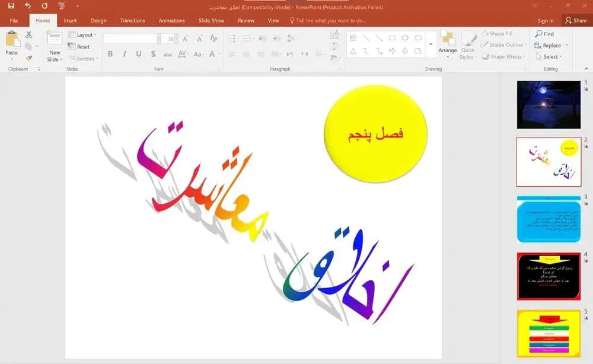Screen dimensions: 593x364
Task: Toggle text Shadow formatting
Action: (153, 54)
